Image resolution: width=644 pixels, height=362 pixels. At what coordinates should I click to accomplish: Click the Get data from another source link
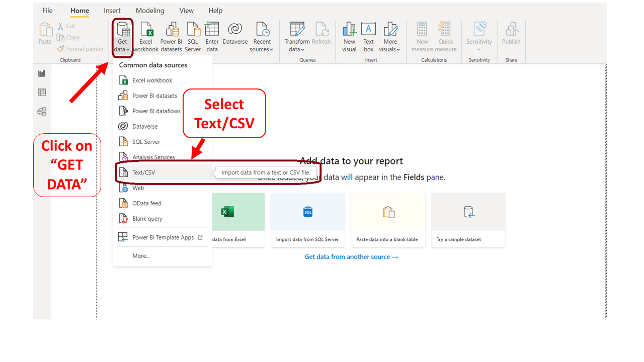pyautogui.click(x=351, y=256)
